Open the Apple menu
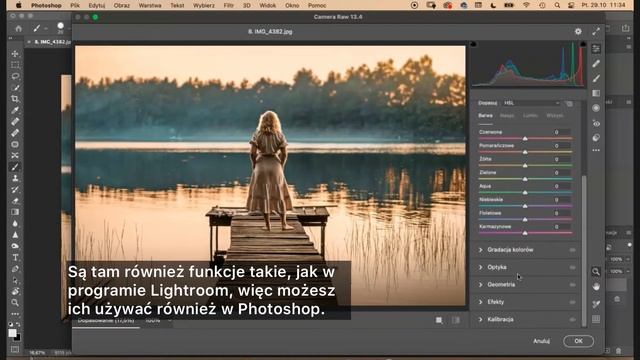Image resolution: width=640 pixels, height=360 pixels. [19, 5]
